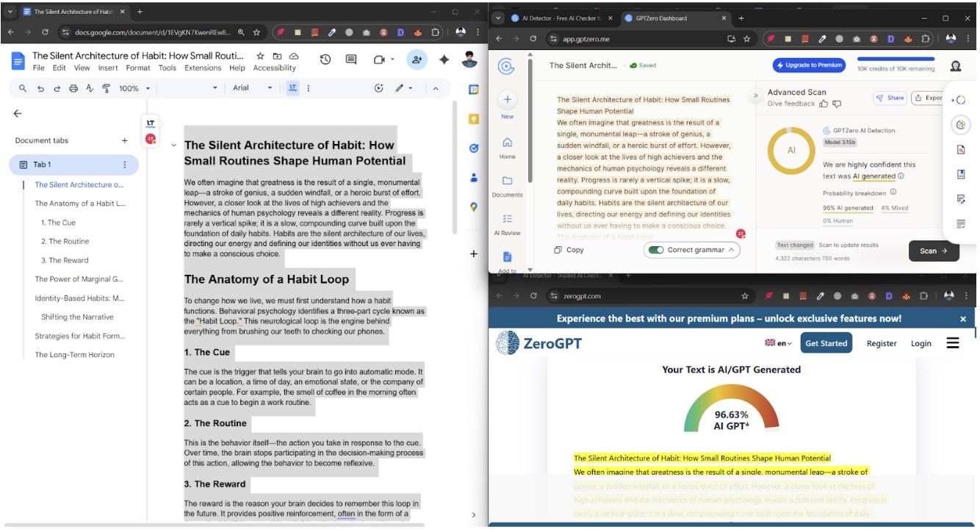The height and width of the screenshot is (532, 980).
Task: Give thumbs down feedback in GPTZero
Action: (x=837, y=104)
